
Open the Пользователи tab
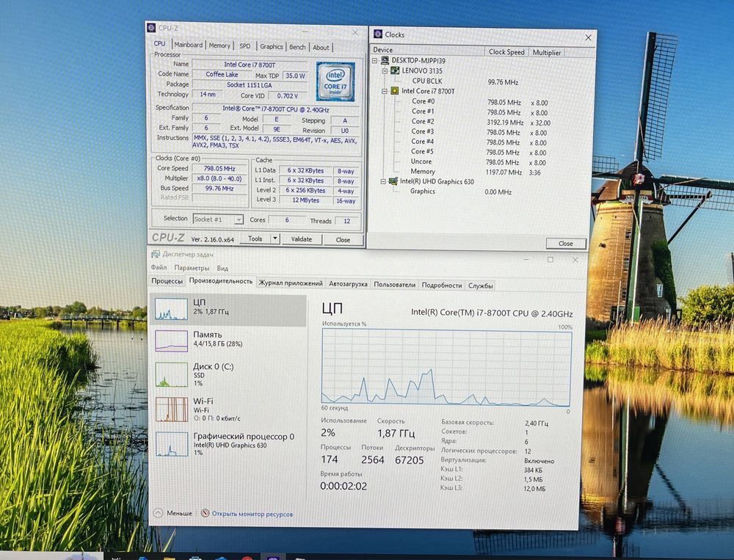tap(395, 284)
